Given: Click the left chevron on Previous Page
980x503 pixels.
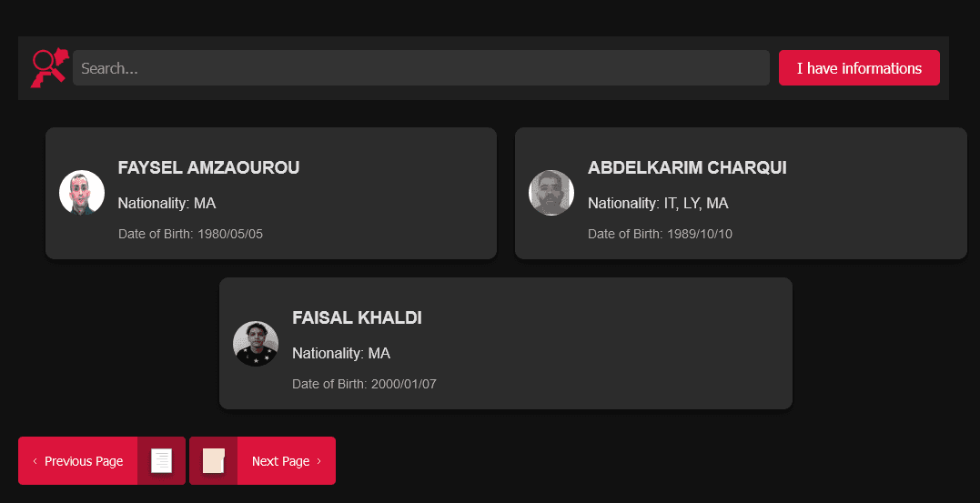Looking at the screenshot, I should coord(35,461).
